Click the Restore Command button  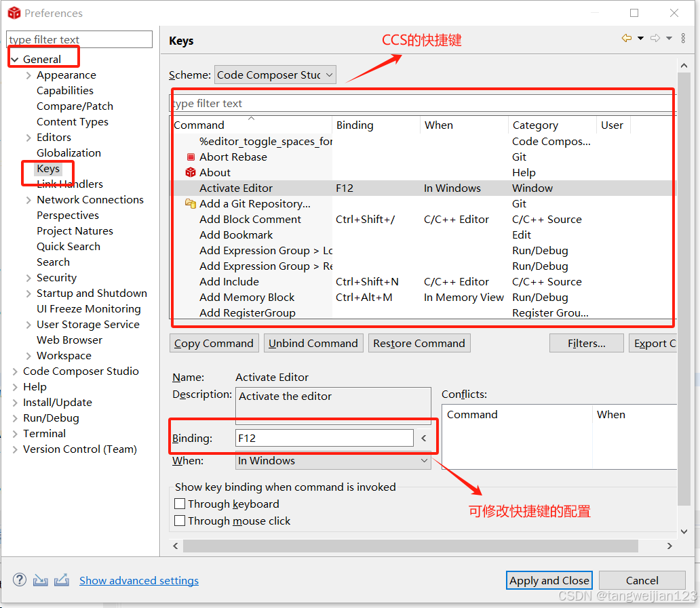(419, 343)
